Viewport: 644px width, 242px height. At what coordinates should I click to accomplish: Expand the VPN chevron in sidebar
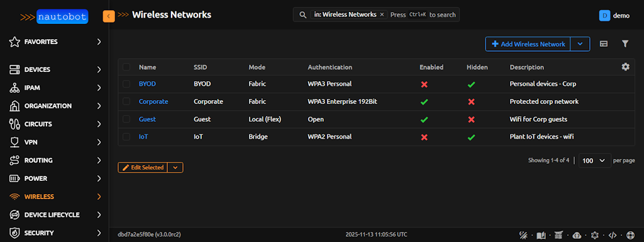[x=99, y=142]
